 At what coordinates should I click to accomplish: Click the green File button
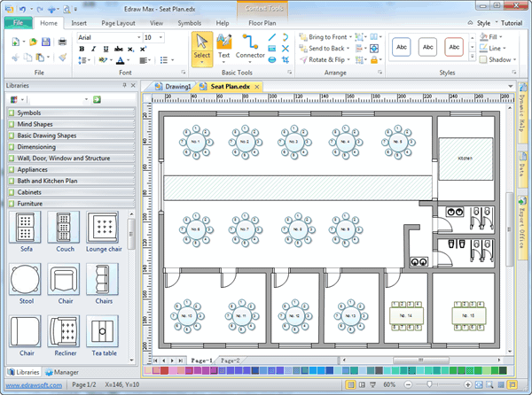[18, 21]
